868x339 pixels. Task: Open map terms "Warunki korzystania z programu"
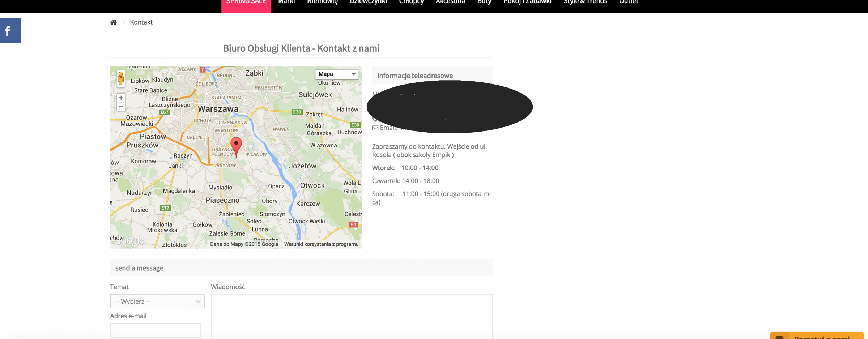tap(322, 244)
